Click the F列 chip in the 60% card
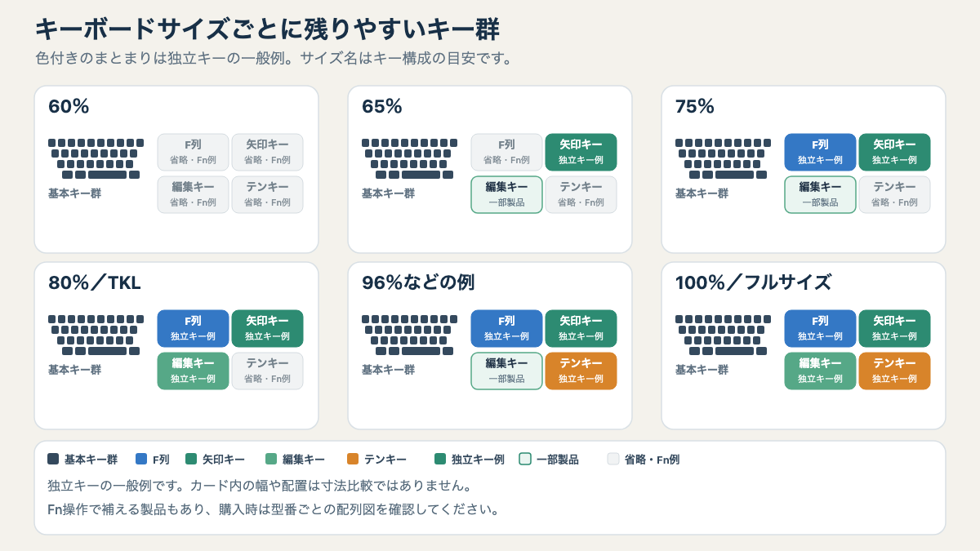 tap(193, 152)
